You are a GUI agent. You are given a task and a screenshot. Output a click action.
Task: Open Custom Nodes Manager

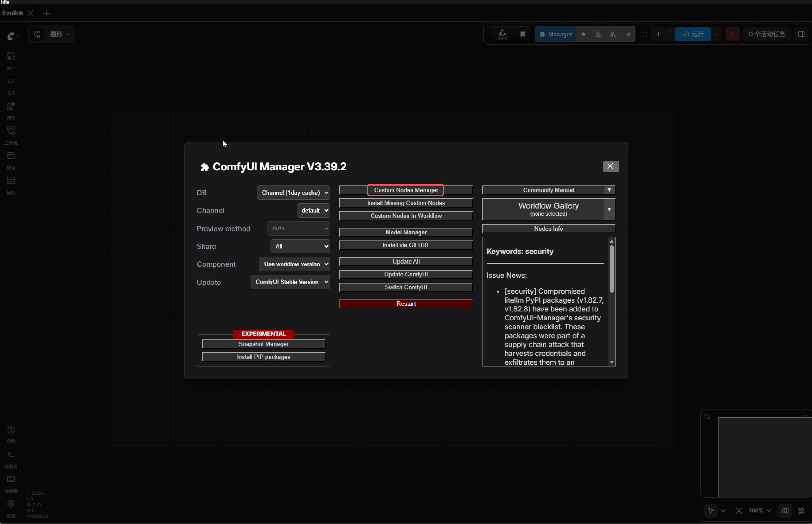pos(406,190)
